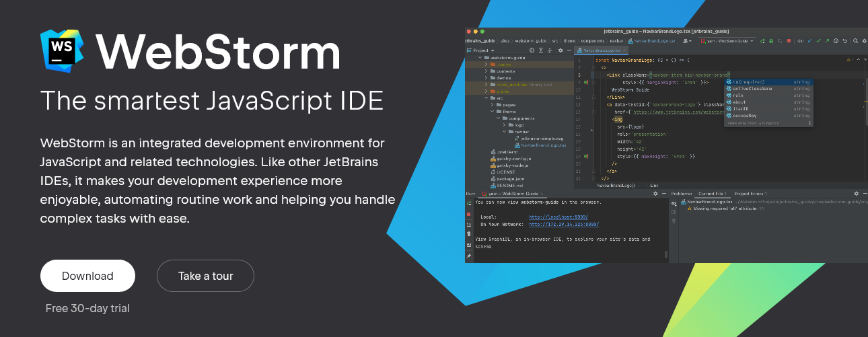This screenshot has height=337, width=868.
Task: Click the red Stop icon in IDE toolbar
Action: (x=789, y=41)
